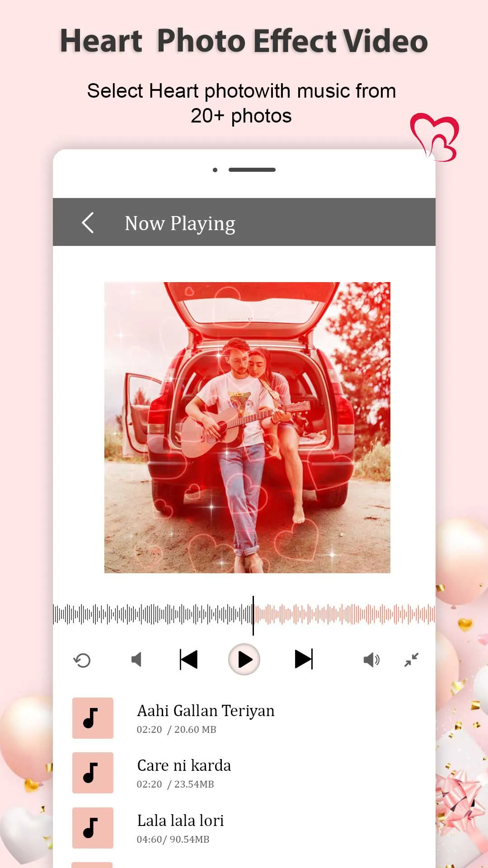Skip to the next track
The image size is (488, 868).
coord(304,659)
